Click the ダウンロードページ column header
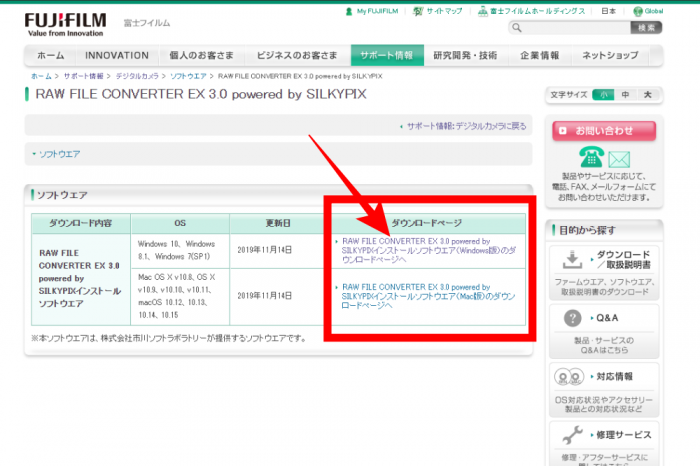The image size is (700, 466). (x=427, y=223)
